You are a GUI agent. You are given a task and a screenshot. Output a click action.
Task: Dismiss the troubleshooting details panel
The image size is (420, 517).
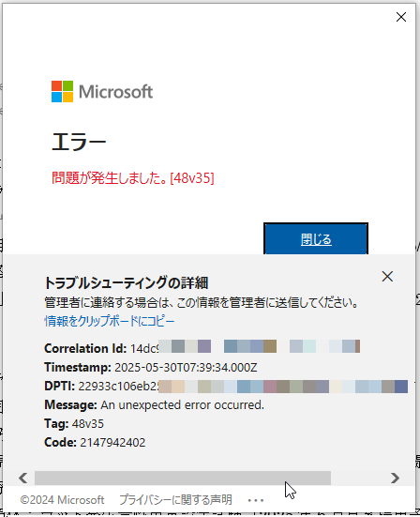tap(387, 276)
